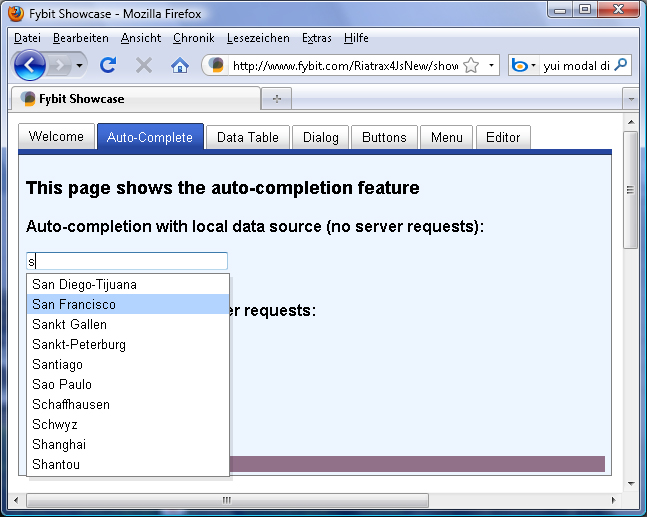Click the Stop loading X icon

click(144, 65)
